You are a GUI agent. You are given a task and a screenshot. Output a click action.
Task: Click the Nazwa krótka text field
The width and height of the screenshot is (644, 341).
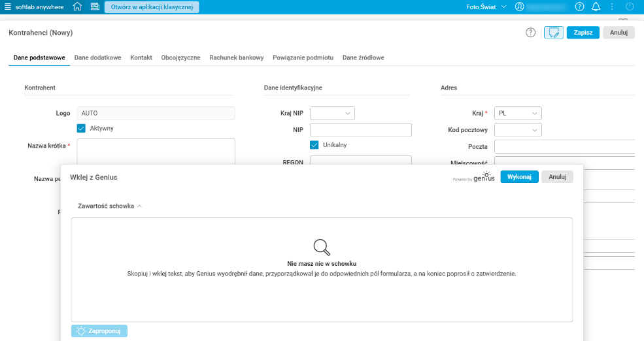pos(156,152)
